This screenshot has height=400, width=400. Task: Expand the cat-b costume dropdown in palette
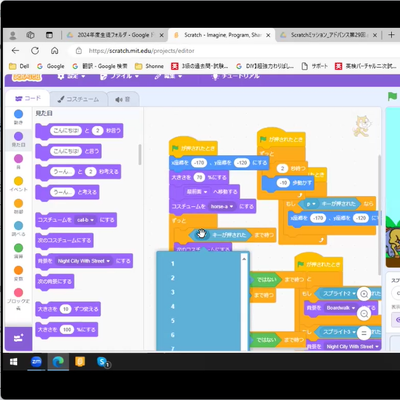tap(86, 220)
